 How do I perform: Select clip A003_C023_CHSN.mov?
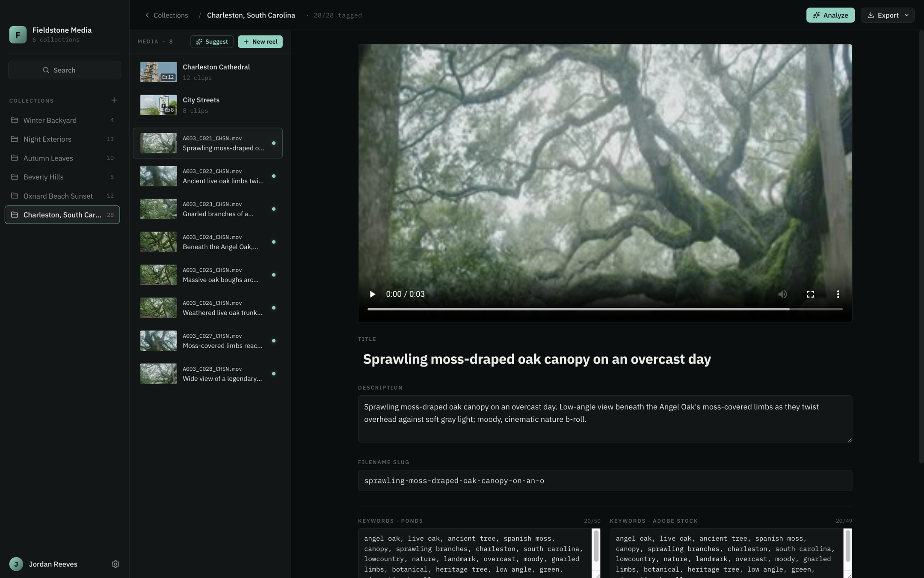click(x=207, y=209)
